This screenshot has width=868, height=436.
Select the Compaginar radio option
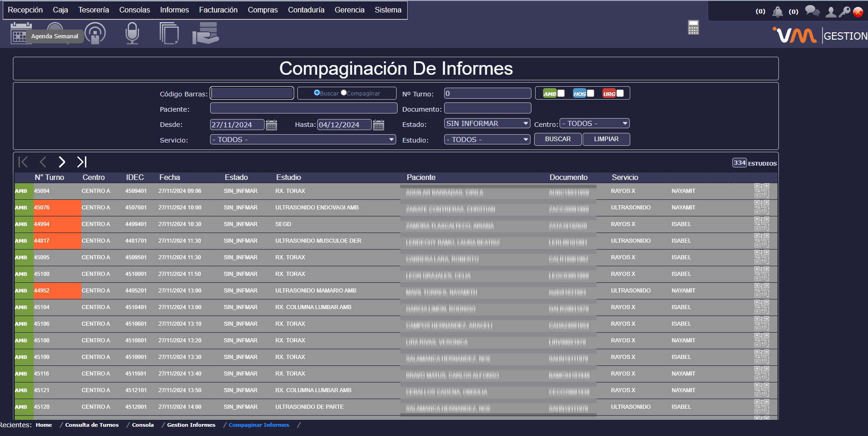click(x=344, y=93)
